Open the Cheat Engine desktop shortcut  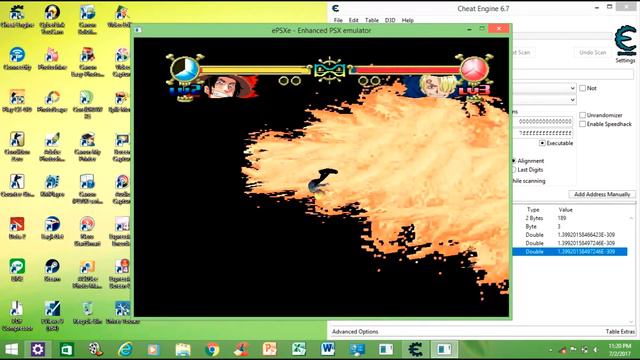point(17,17)
